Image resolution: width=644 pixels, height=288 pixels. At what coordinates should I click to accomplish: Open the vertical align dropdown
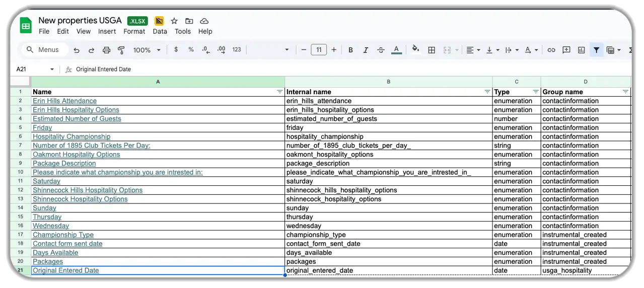coord(492,50)
